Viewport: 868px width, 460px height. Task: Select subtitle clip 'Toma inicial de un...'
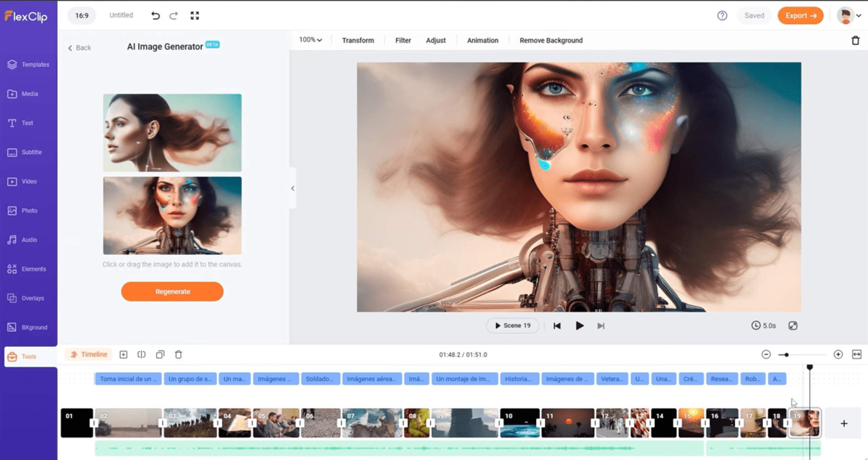[128, 379]
